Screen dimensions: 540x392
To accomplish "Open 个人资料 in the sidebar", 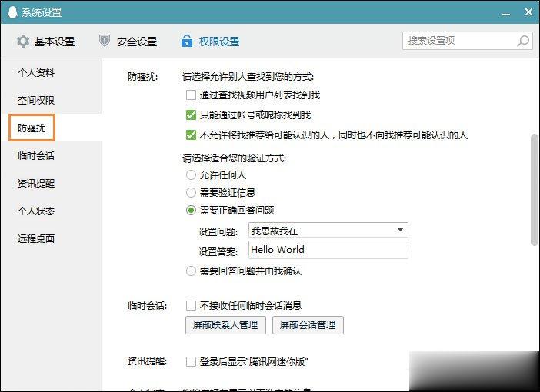I will [x=36, y=72].
